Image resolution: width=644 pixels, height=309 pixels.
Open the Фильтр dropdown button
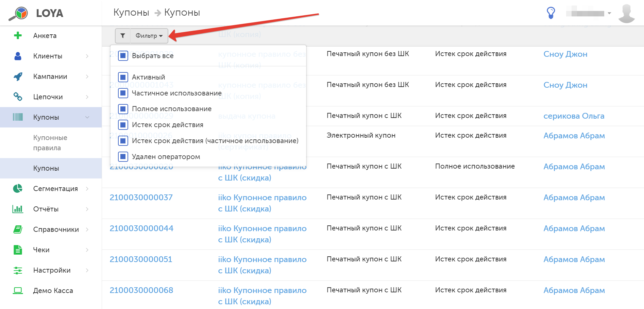149,36
